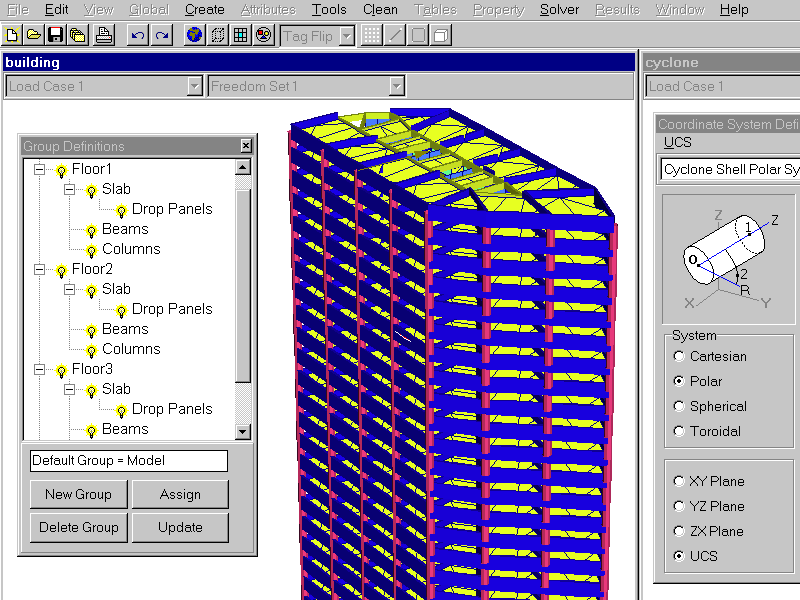
Task: Choose the Spherical coordinate system option
Action: (x=680, y=406)
